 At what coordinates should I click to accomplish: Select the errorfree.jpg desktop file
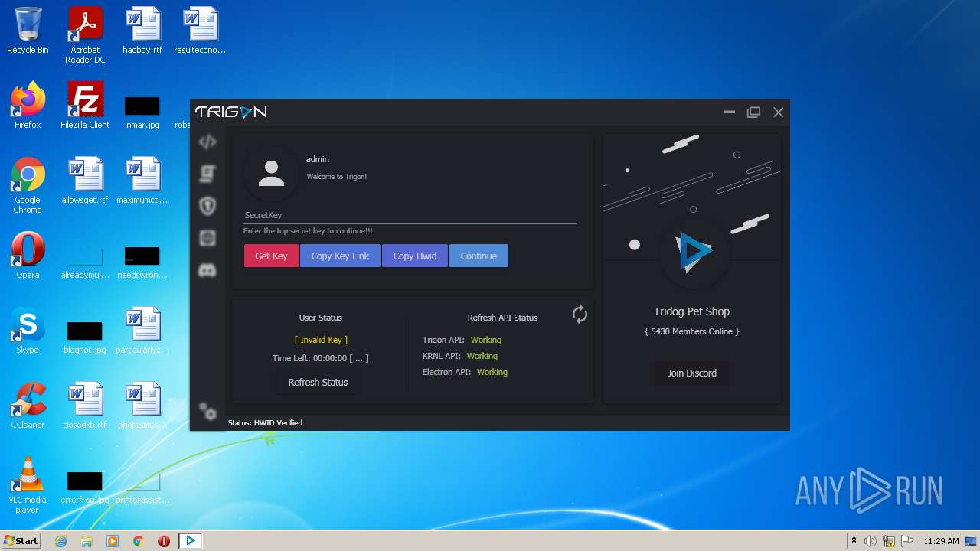point(85,487)
